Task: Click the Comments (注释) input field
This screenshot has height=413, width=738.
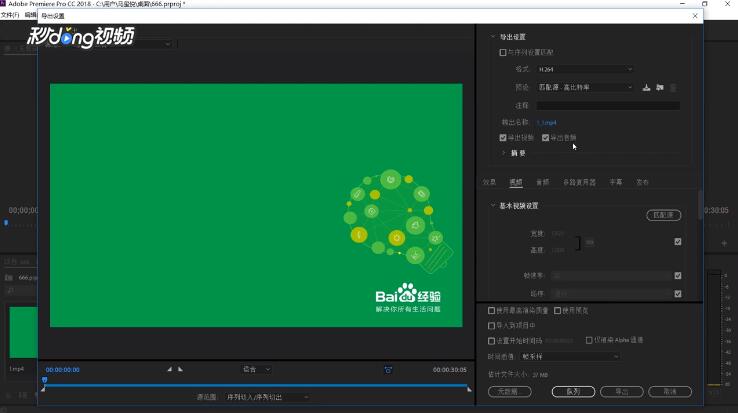Action: click(608, 105)
